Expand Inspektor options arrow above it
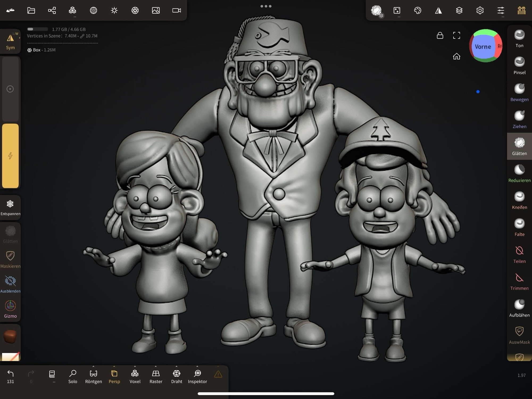 [x=197, y=366]
